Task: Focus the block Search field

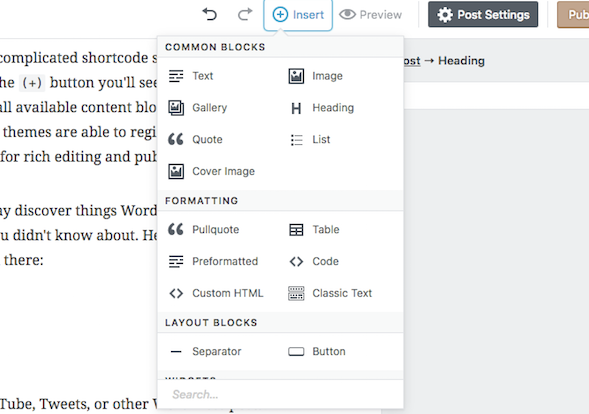Action: 280,394
